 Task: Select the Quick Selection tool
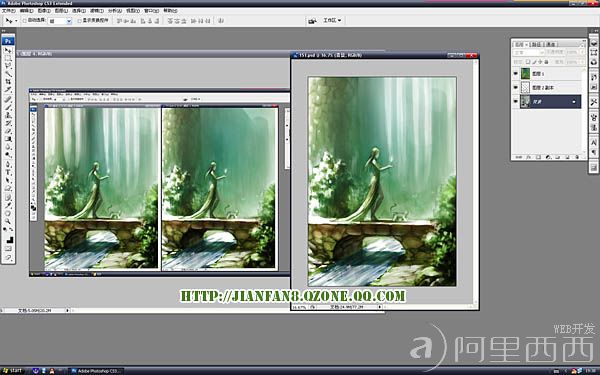(x=8, y=73)
